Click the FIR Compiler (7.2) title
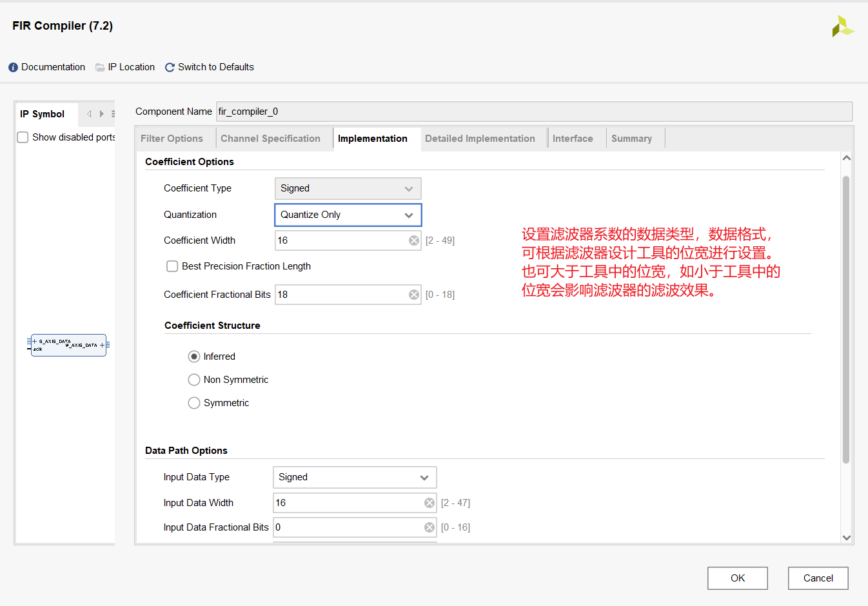 coord(63,26)
